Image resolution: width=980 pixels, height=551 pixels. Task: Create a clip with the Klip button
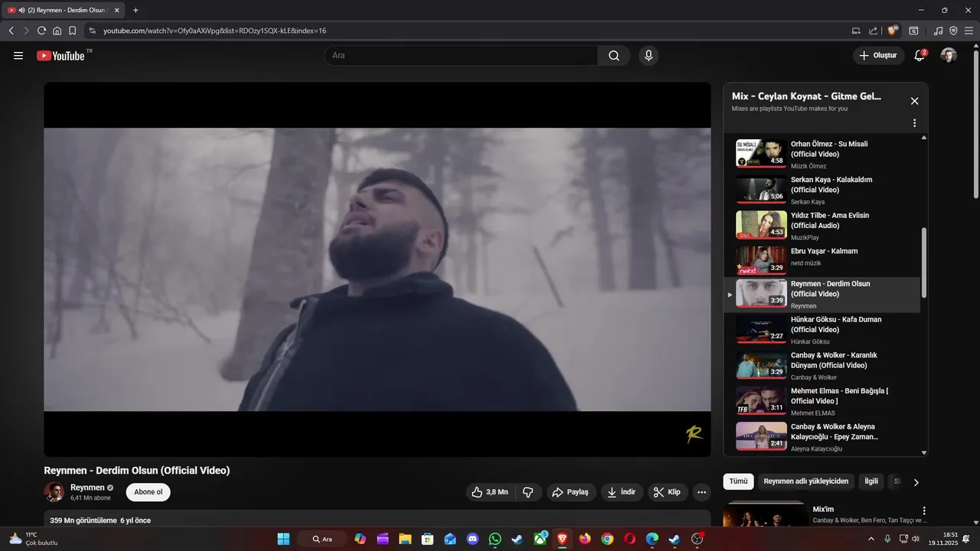pyautogui.click(x=668, y=492)
